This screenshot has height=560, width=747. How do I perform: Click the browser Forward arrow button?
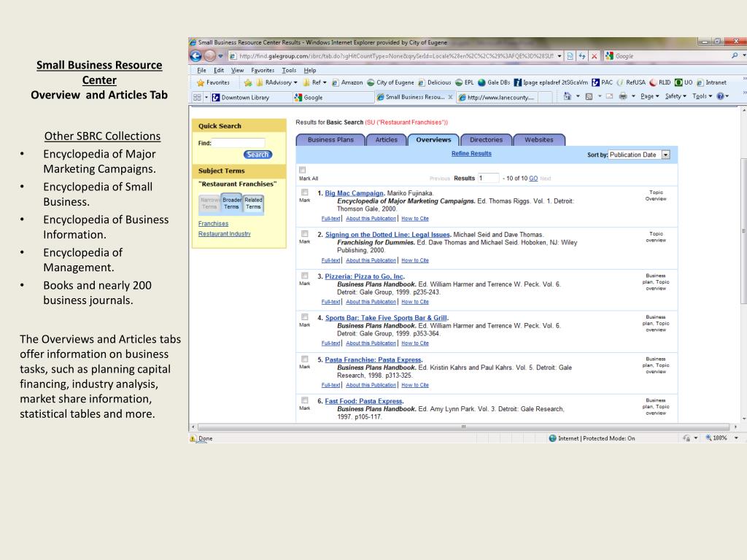(x=209, y=55)
